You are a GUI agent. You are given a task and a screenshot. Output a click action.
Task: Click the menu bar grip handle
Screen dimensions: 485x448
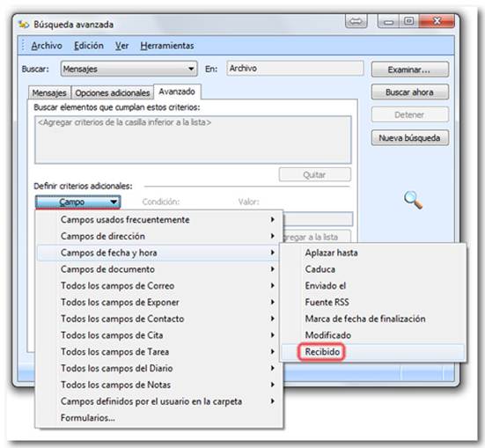[23, 46]
